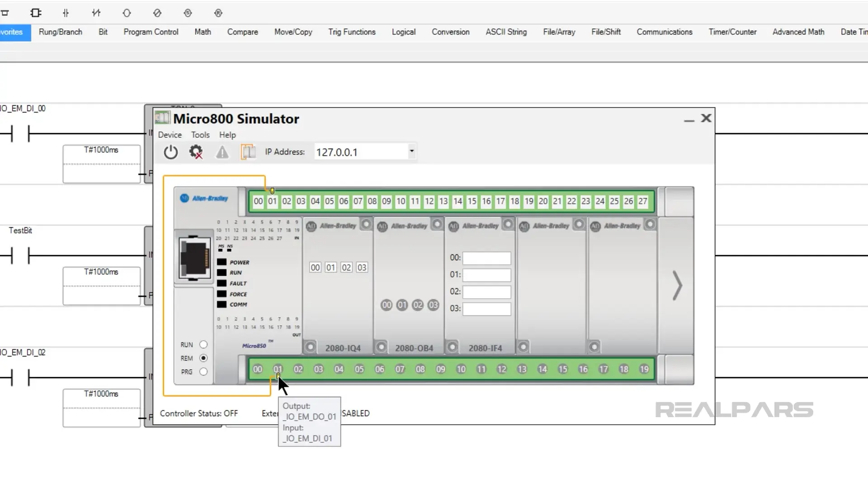Expand next modules with right chevron
The image size is (868, 488).
[677, 286]
